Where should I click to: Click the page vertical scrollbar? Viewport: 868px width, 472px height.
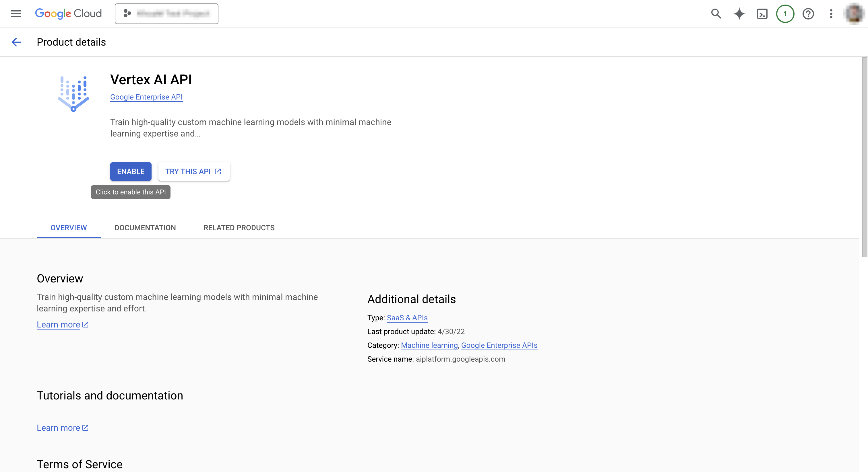tap(865, 157)
